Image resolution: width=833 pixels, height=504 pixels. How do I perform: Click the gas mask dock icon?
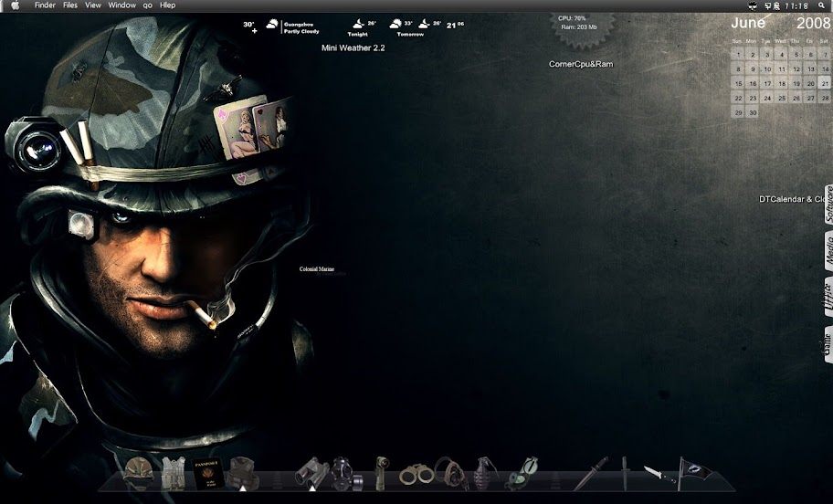tap(346, 474)
